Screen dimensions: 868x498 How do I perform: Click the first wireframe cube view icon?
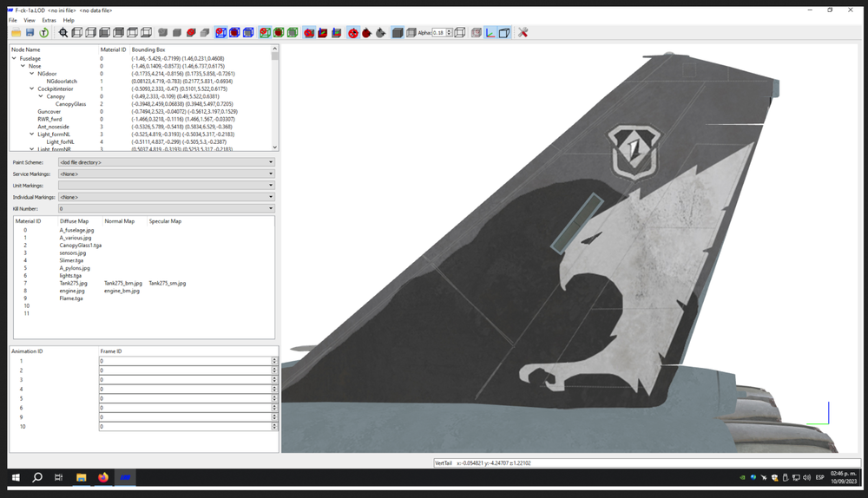tap(77, 33)
